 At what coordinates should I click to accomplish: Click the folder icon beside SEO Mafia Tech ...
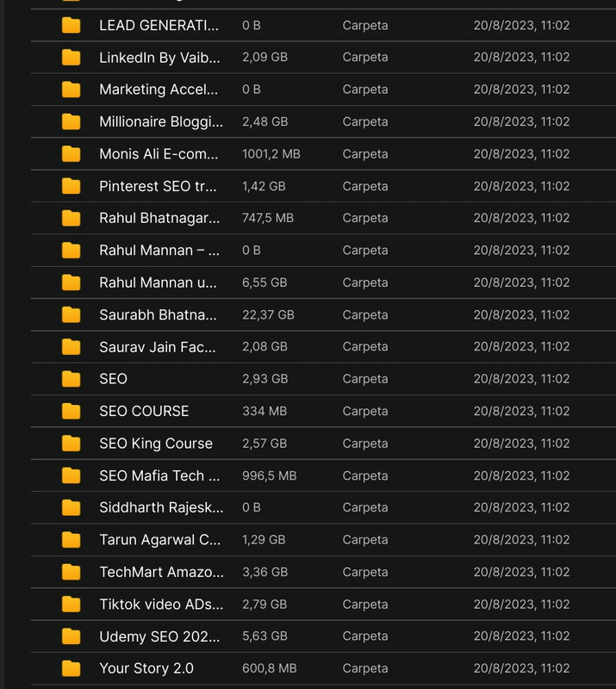[x=71, y=475]
